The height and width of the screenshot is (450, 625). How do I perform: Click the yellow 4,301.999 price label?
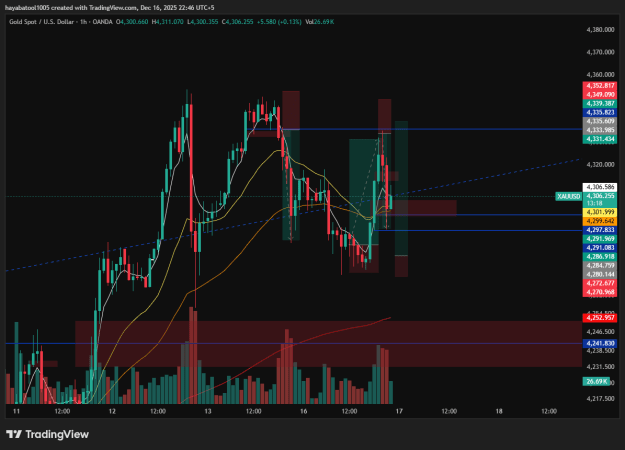[x=600, y=212]
